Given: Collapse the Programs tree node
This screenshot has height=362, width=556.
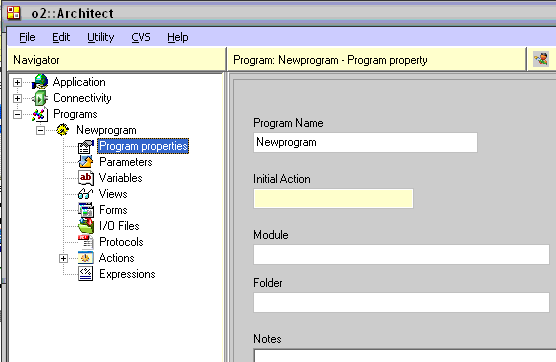Looking at the screenshot, I should pos(17,115).
